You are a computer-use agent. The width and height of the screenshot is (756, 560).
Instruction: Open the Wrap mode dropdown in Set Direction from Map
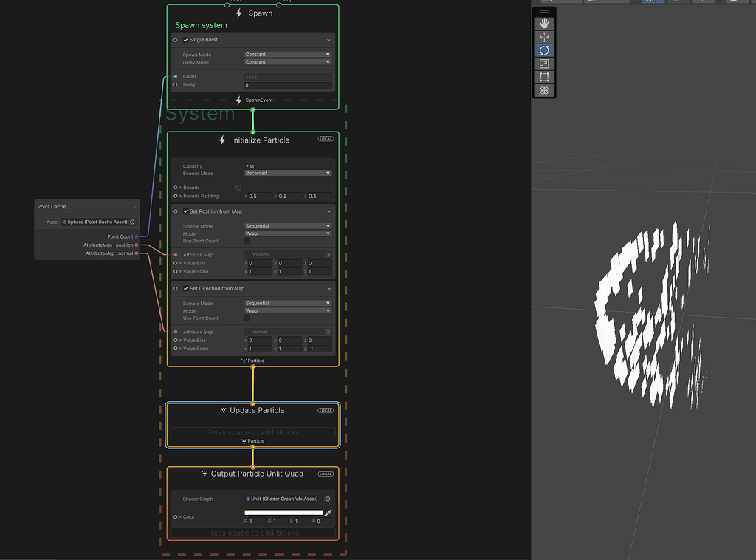288,310
